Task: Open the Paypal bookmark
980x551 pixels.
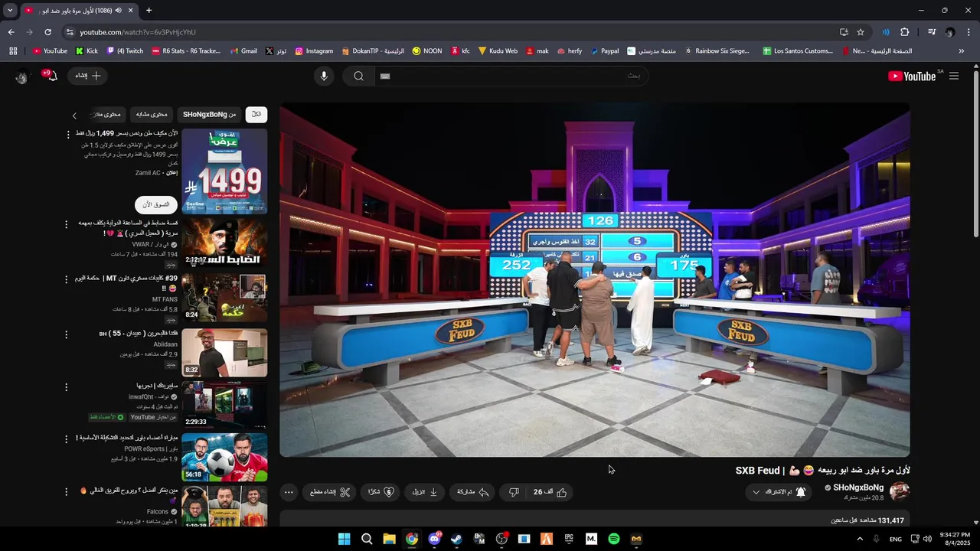Action: click(605, 51)
